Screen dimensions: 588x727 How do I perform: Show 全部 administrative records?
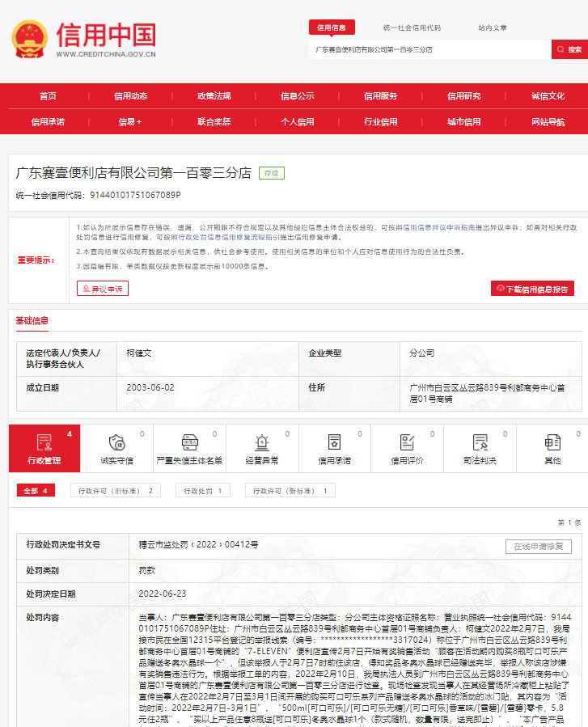point(36,490)
